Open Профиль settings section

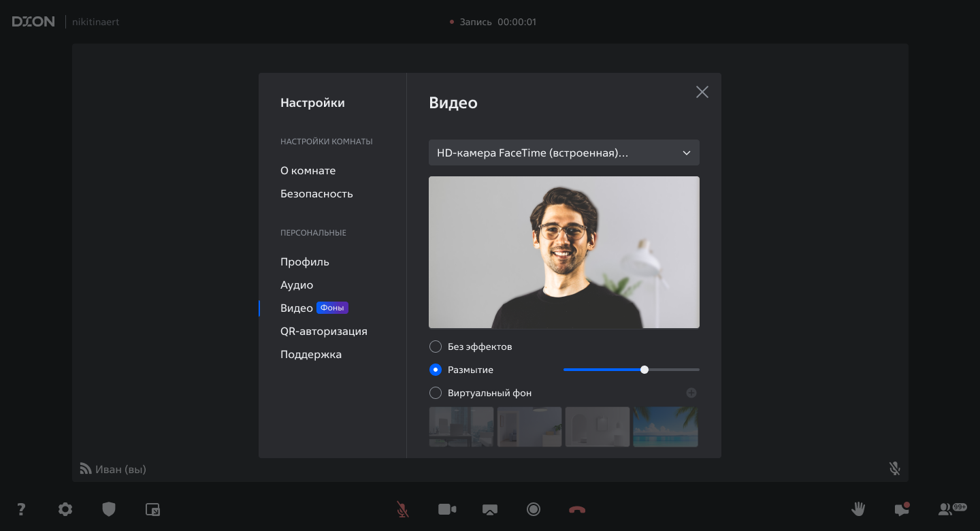(305, 261)
